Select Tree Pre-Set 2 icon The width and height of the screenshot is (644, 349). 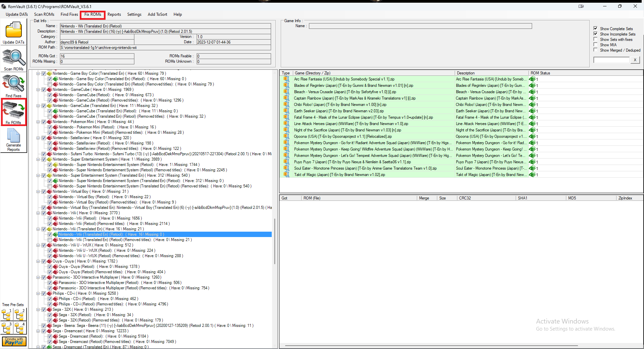(20, 315)
